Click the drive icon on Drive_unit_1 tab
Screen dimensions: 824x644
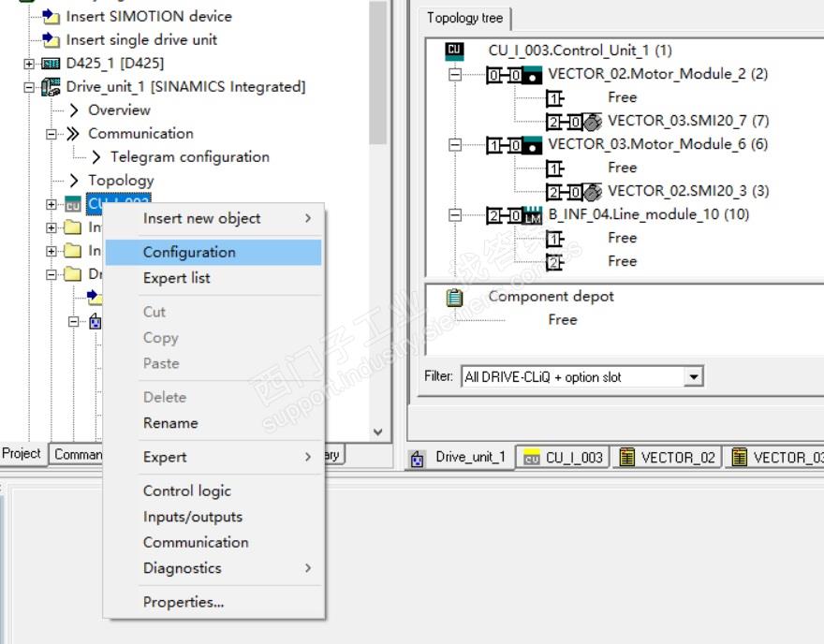[417, 459]
